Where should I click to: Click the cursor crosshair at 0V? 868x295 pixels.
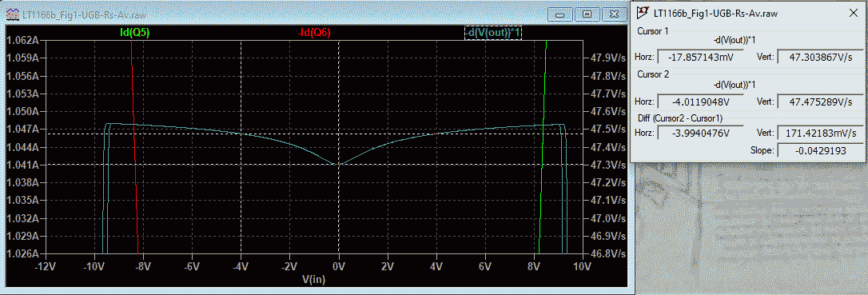tap(338, 165)
